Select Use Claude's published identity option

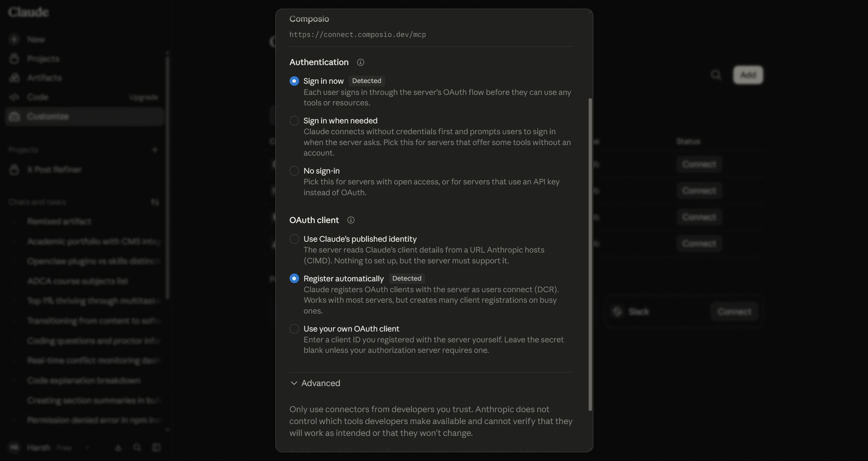click(294, 239)
